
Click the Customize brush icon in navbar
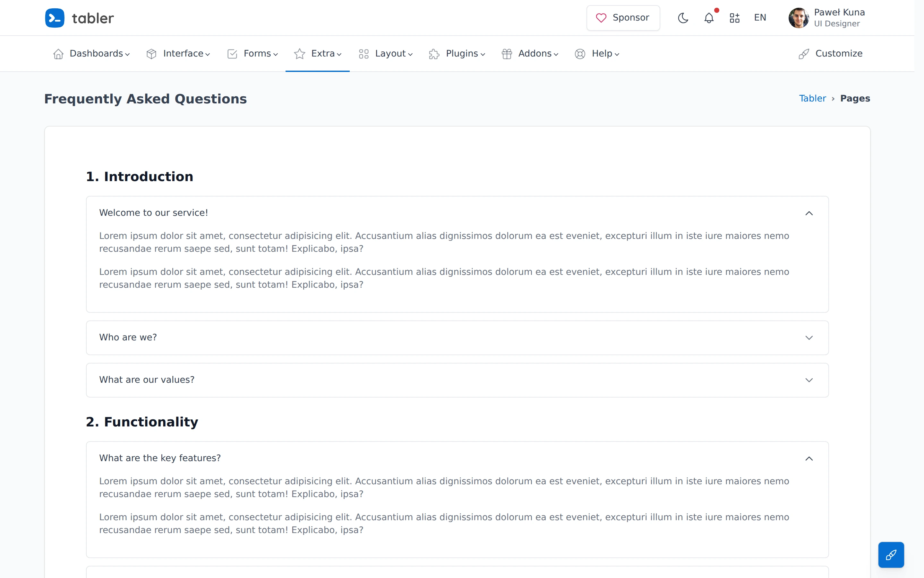click(x=804, y=54)
